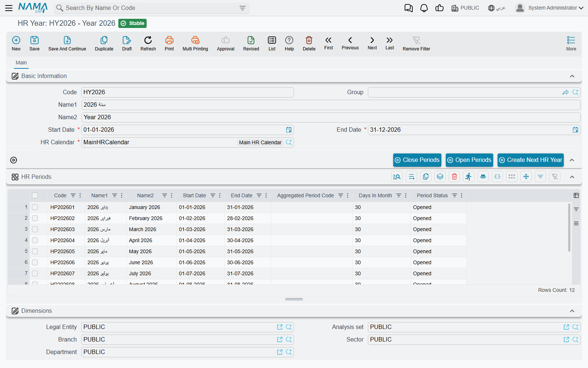The width and height of the screenshot is (588, 368).
Task: Open Multi Printing
Action: (x=195, y=43)
